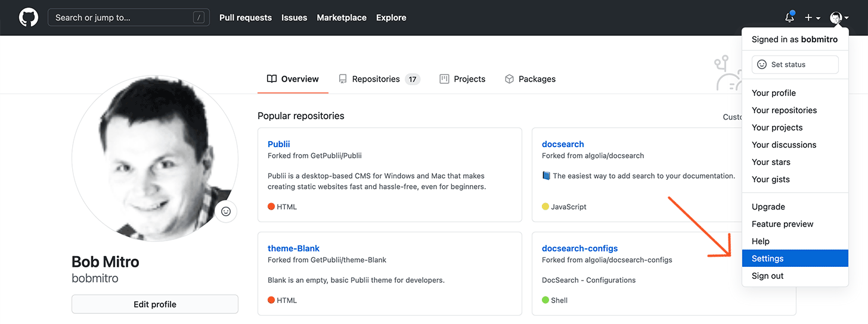The height and width of the screenshot is (324, 868).
Task: Switch to the Projects tab
Action: click(x=462, y=79)
